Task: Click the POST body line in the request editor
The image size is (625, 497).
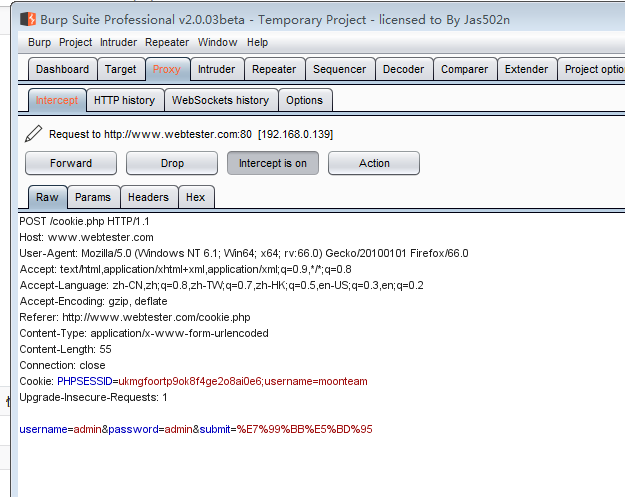Action: tap(196, 429)
